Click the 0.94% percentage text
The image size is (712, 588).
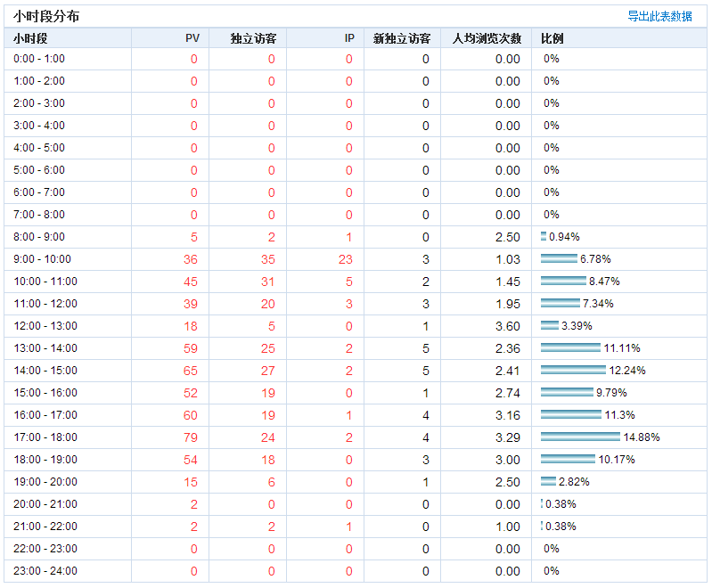[x=564, y=237]
